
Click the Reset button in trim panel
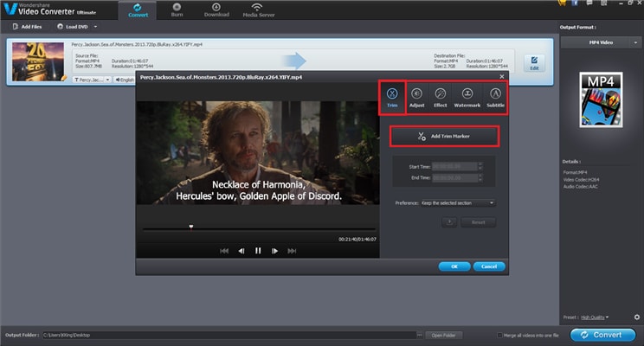click(x=478, y=222)
